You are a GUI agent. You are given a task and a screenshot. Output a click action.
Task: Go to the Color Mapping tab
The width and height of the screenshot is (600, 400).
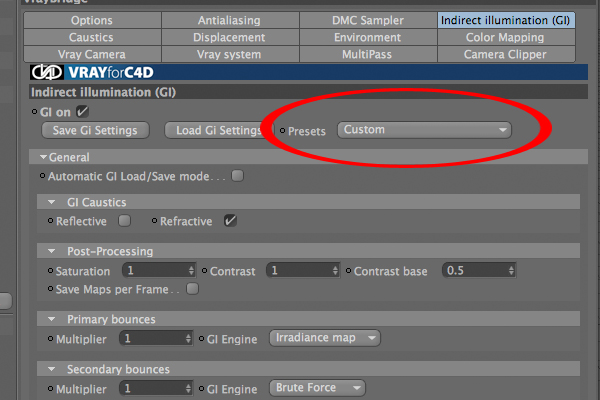click(x=506, y=37)
